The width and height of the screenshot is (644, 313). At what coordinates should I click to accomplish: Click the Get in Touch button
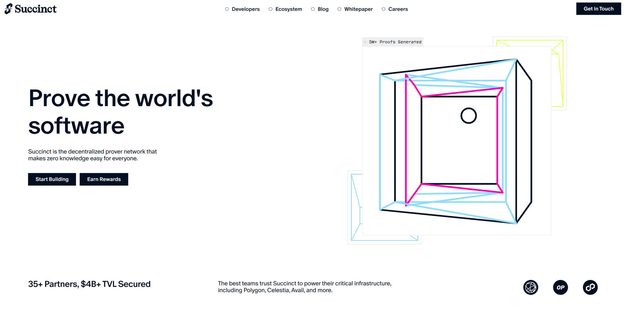click(x=598, y=9)
